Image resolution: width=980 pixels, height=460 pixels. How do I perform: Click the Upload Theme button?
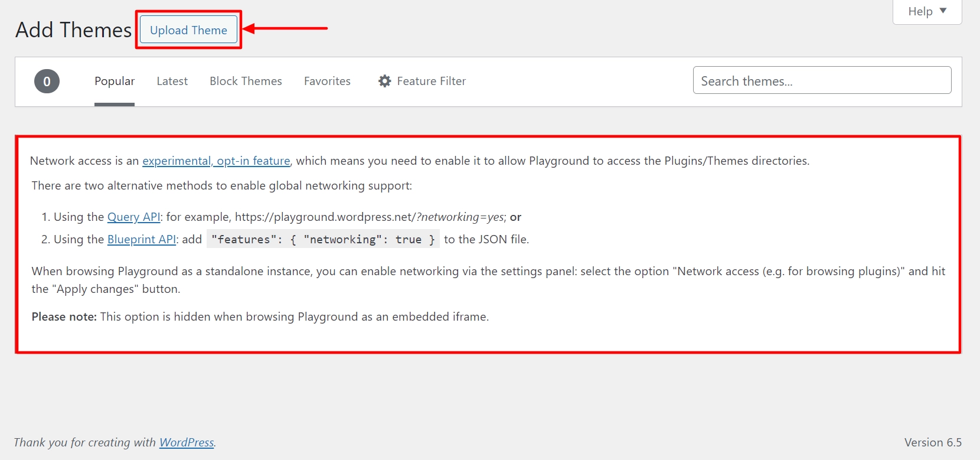tap(188, 30)
